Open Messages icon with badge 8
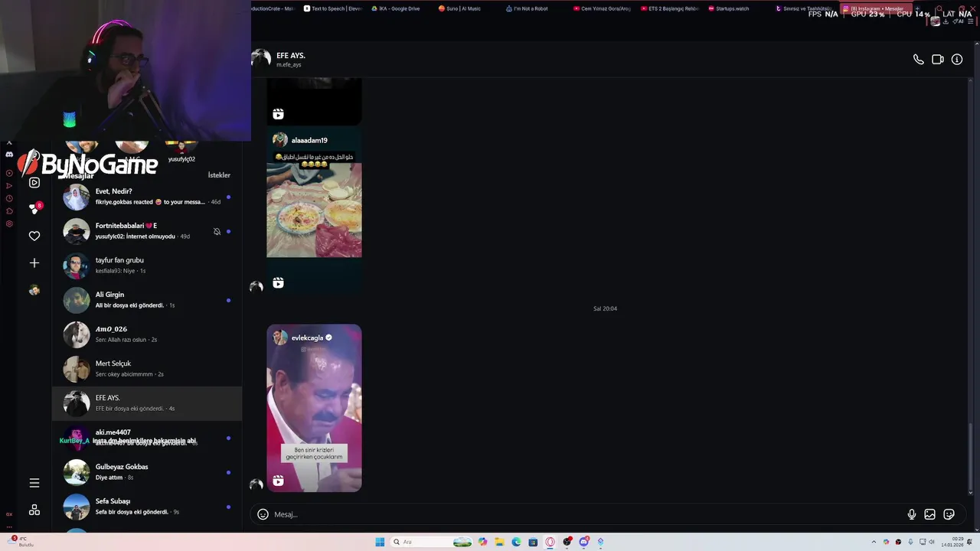Screen dimensions: 980x551 click(x=34, y=208)
